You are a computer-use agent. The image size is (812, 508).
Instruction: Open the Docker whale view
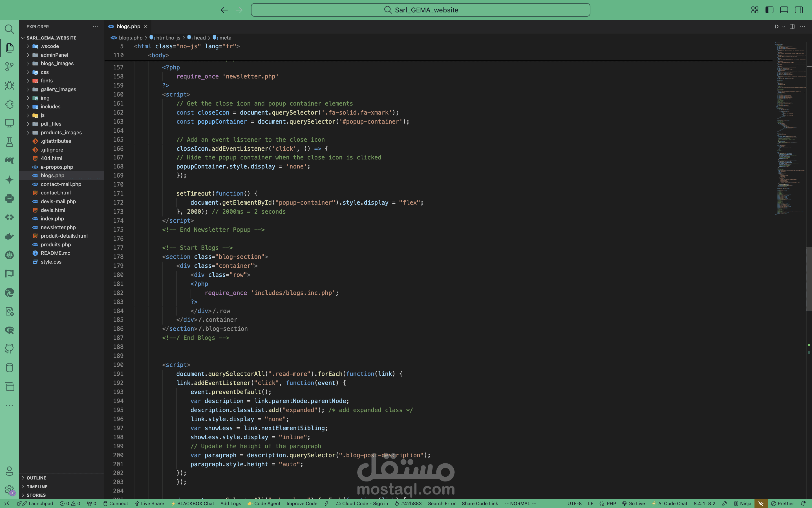coord(9,236)
